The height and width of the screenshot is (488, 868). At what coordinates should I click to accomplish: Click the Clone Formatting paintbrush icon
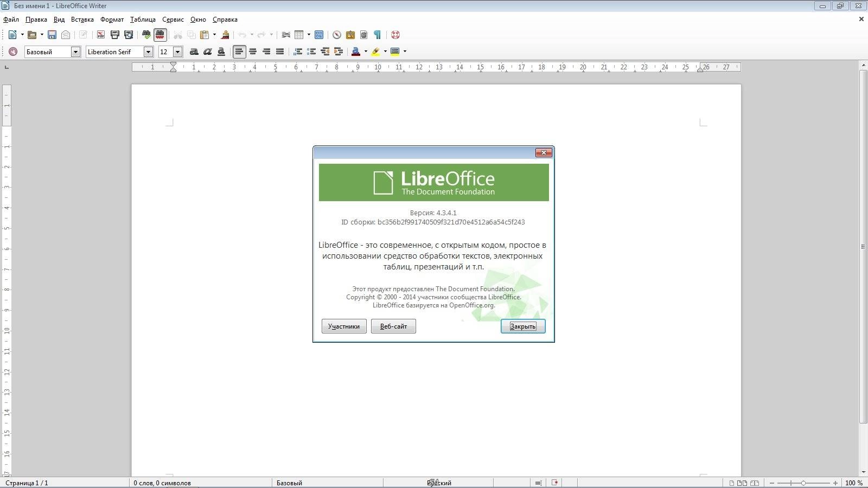pyautogui.click(x=225, y=35)
